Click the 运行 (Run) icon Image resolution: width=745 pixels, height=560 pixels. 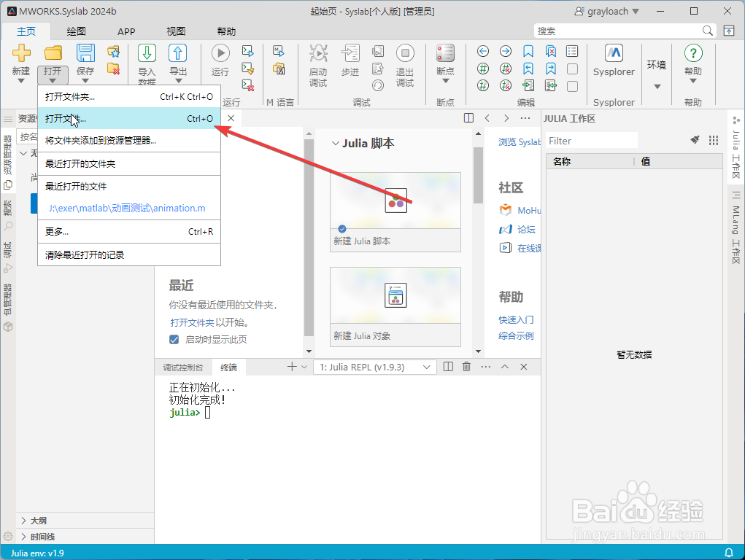pos(220,52)
